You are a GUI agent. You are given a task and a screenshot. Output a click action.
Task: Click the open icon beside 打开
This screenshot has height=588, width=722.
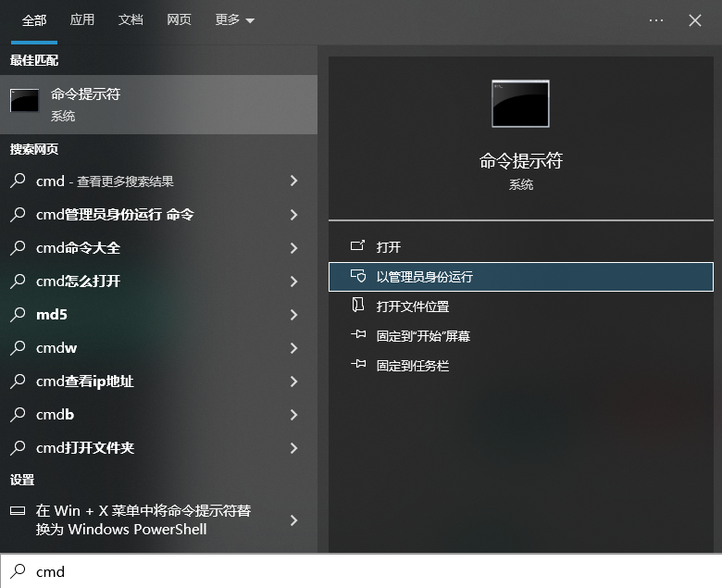[x=358, y=245]
